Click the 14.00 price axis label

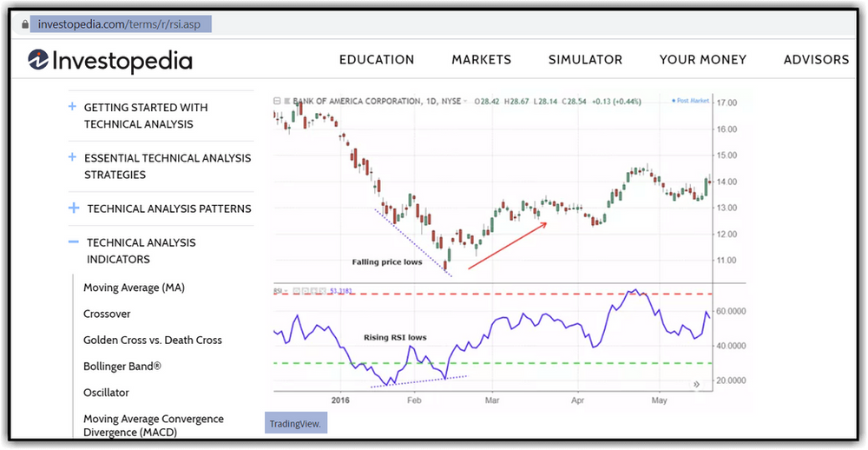point(726,182)
